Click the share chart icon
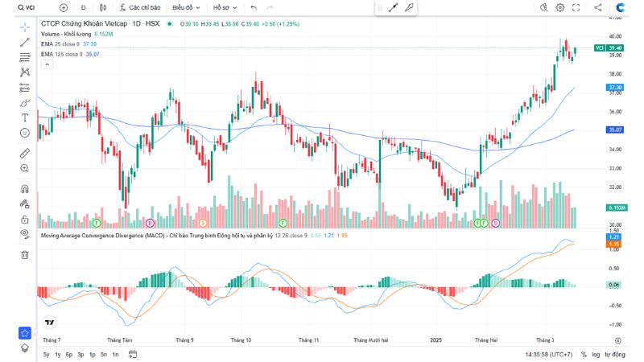The height and width of the screenshot is (362, 644). click(597, 7)
